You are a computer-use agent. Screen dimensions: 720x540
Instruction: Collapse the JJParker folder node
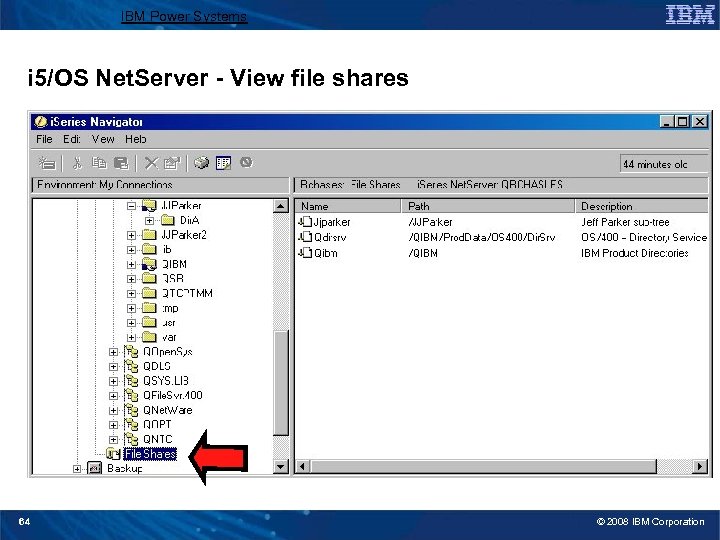coord(131,206)
